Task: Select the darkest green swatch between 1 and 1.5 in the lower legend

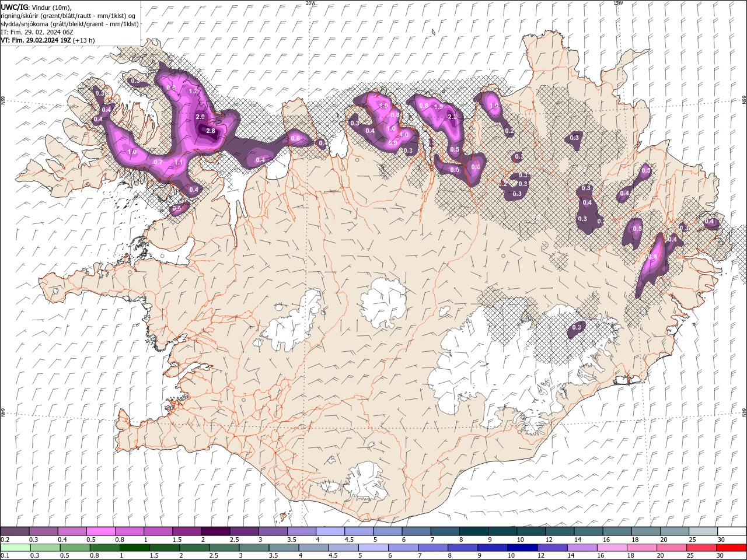Action: coord(135,548)
